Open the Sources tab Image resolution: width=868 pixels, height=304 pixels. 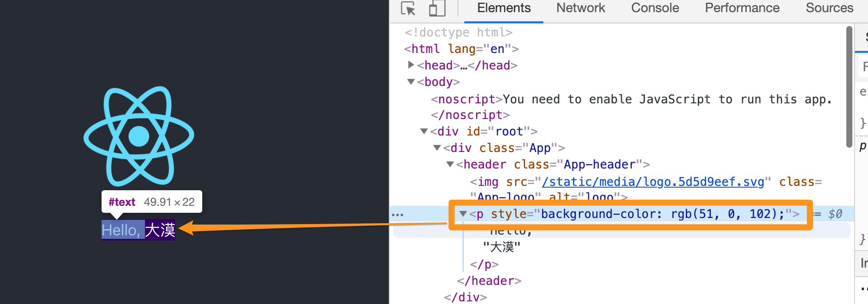(x=829, y=8)
